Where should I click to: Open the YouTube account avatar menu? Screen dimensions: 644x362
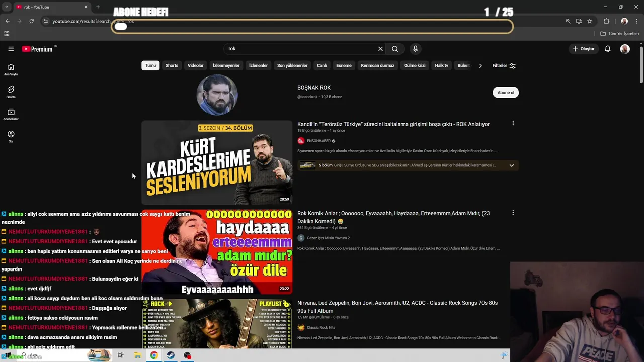[625, 49]
